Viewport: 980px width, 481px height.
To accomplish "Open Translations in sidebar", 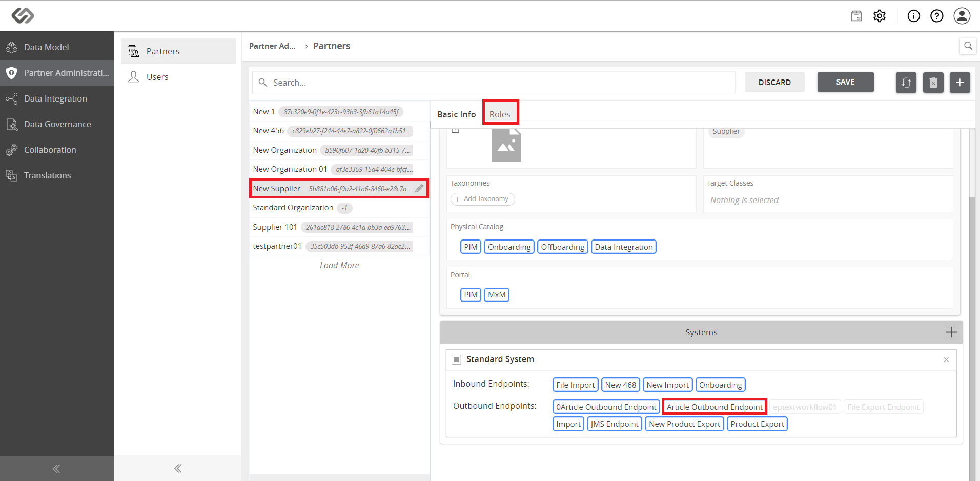I will click(x=57, y=175).
